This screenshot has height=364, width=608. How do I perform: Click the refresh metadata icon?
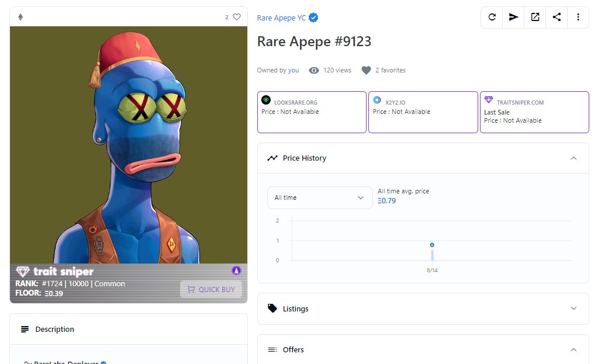coord(492,17)
